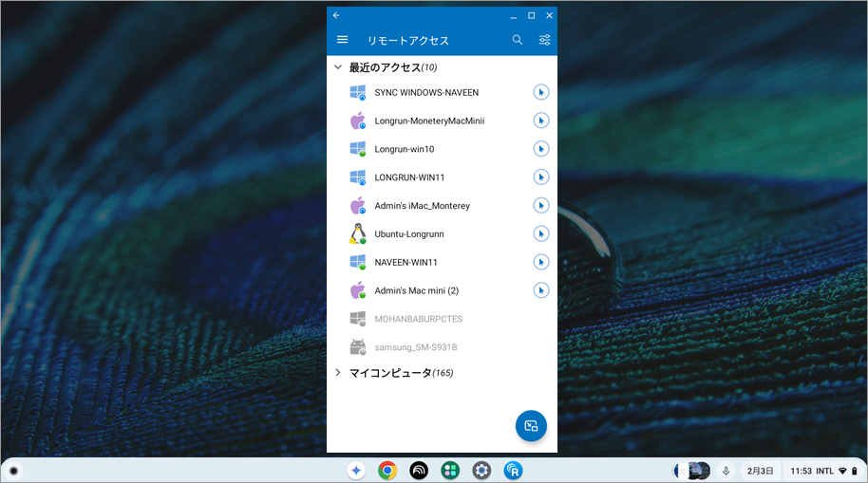Select the Ubuntu-Longrunn computer name

[x=409, y=233]
